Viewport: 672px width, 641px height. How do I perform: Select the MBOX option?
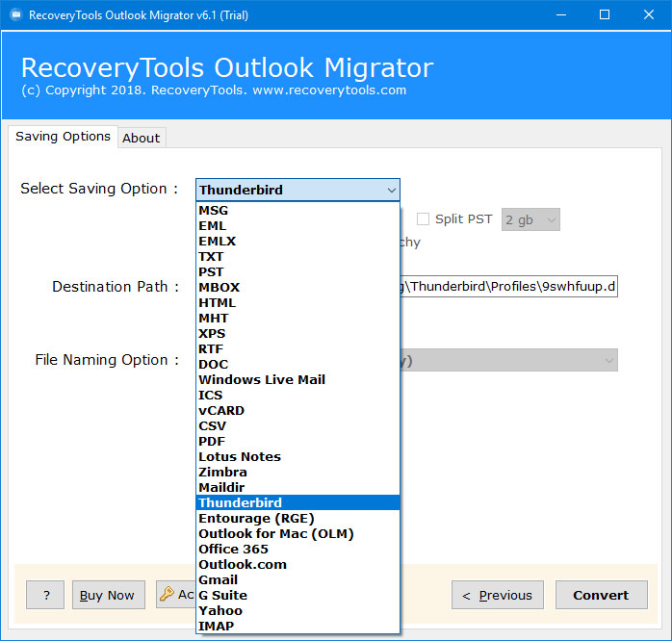point(297,288)
